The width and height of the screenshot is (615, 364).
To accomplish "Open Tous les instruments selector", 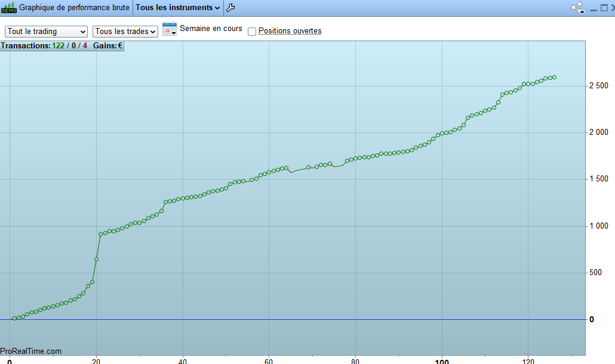I will click(178, 7).
